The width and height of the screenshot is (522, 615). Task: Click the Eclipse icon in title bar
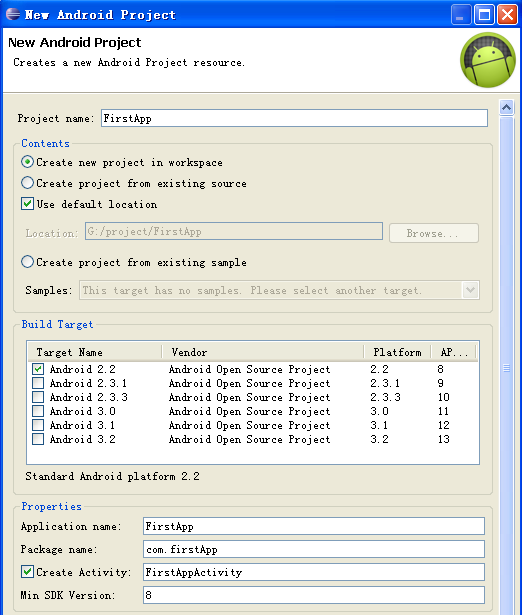13,14
